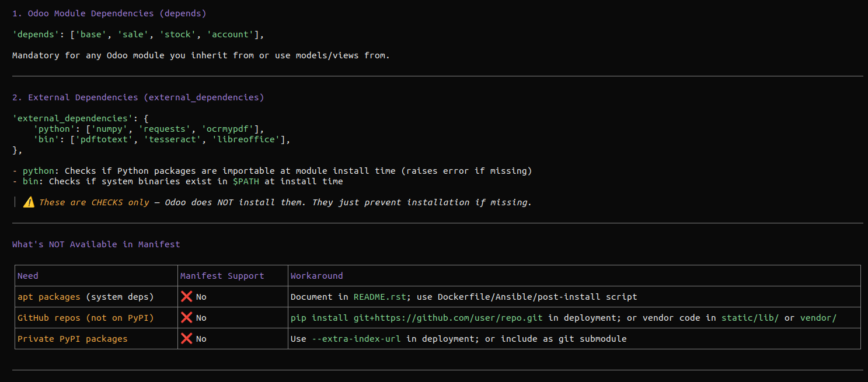
Task: Click the 'numpy' string in python list
Action: [109, 129]
